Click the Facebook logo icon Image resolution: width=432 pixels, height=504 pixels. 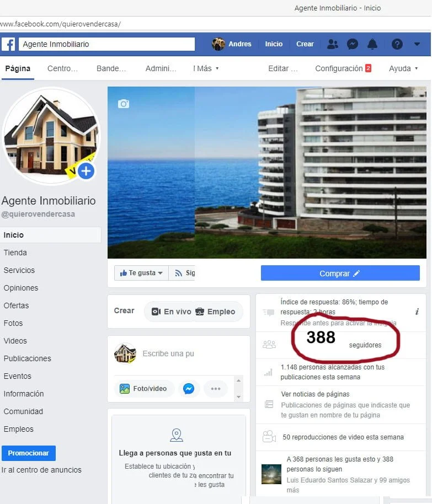click(9, 44)
